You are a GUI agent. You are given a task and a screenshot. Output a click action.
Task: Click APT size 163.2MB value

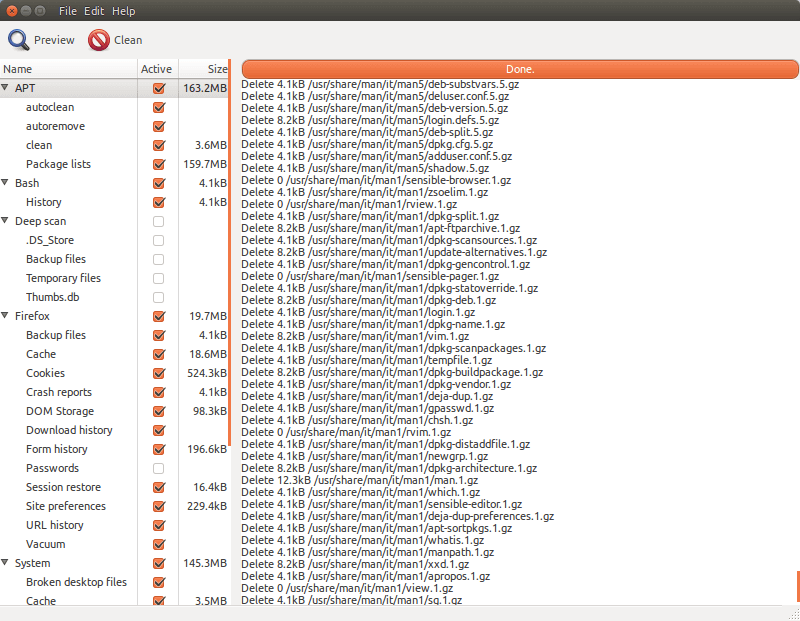coord(205,88)
